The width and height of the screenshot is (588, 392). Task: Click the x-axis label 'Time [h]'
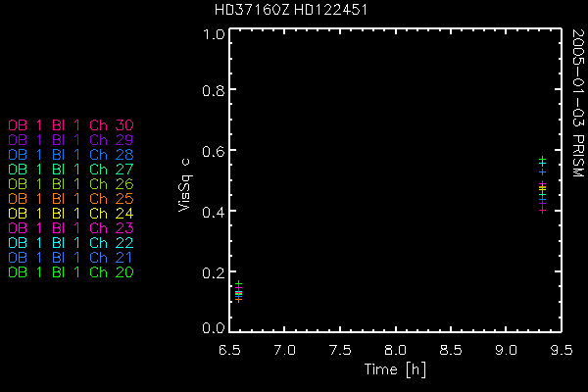pos(395,369)
